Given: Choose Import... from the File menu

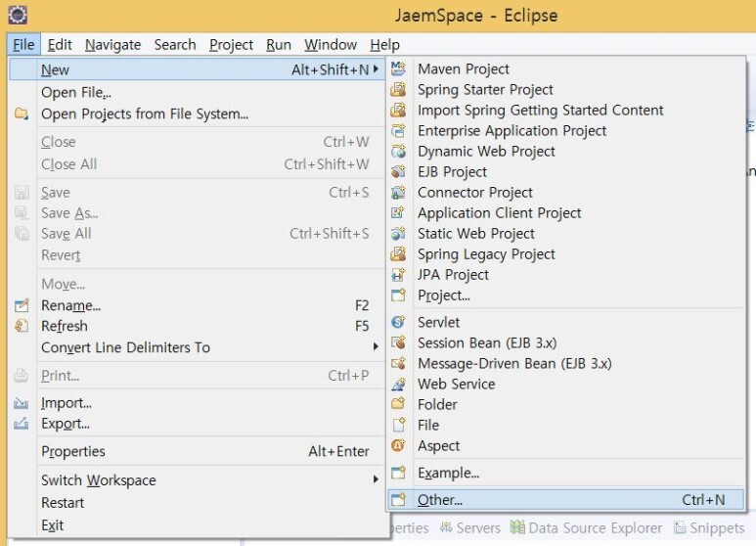Looking at the screenshot, I should click(x=197, y=403).
